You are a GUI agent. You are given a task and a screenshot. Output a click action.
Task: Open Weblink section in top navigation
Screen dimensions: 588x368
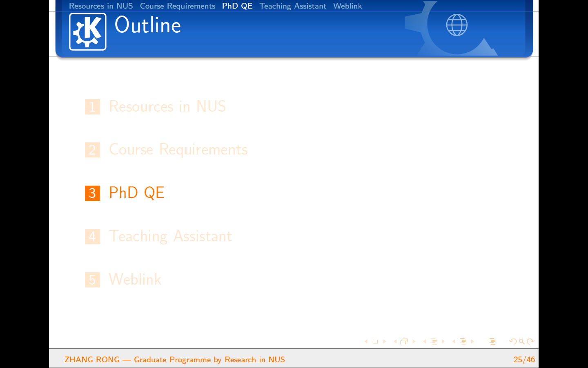coord(347,6)
